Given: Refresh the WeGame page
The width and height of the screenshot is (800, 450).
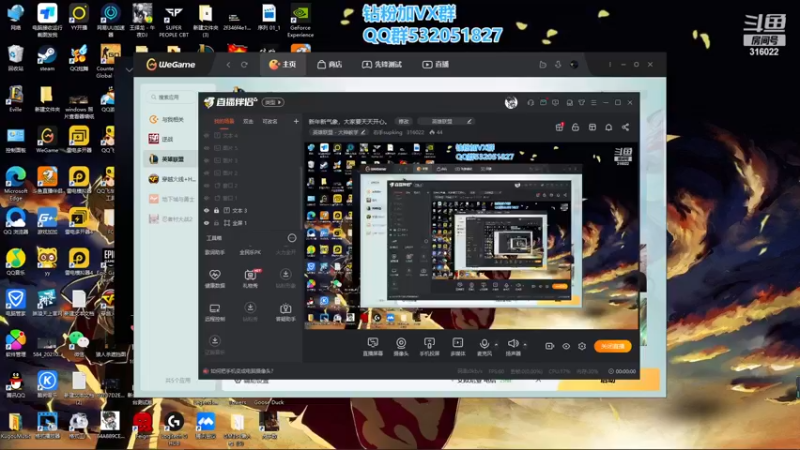Looking at the screenshot, I should coord(244,65).
